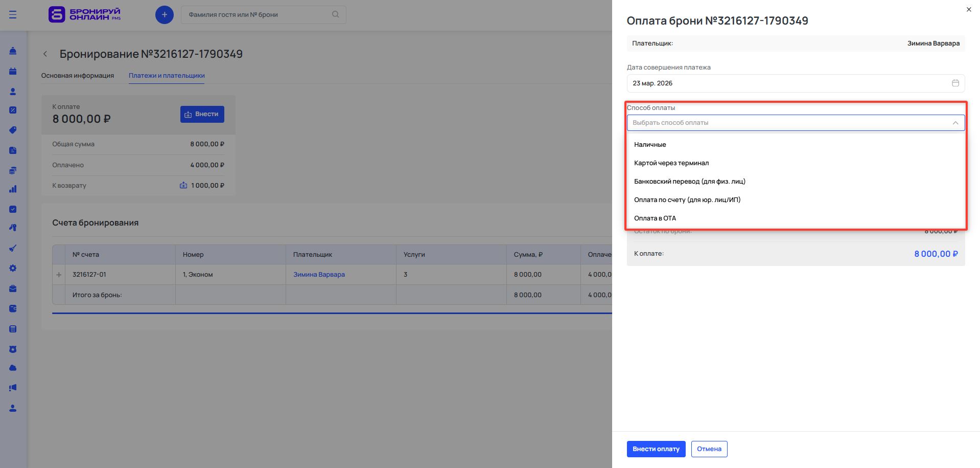Click the blue plus add-booking button
The width and height of the screenshot is (980, 468).
[164, 15]
